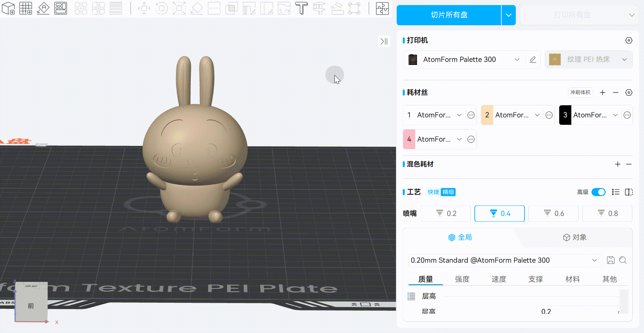The height and width of the screenshot is (333, 644).
Task: Select the Cut tool
Action: pyautogui.click(x=214, y=8)
